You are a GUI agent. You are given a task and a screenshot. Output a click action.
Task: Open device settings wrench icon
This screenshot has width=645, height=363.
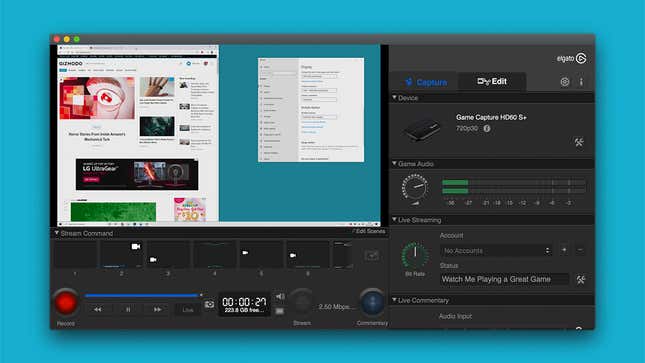(x=579, y=142)
